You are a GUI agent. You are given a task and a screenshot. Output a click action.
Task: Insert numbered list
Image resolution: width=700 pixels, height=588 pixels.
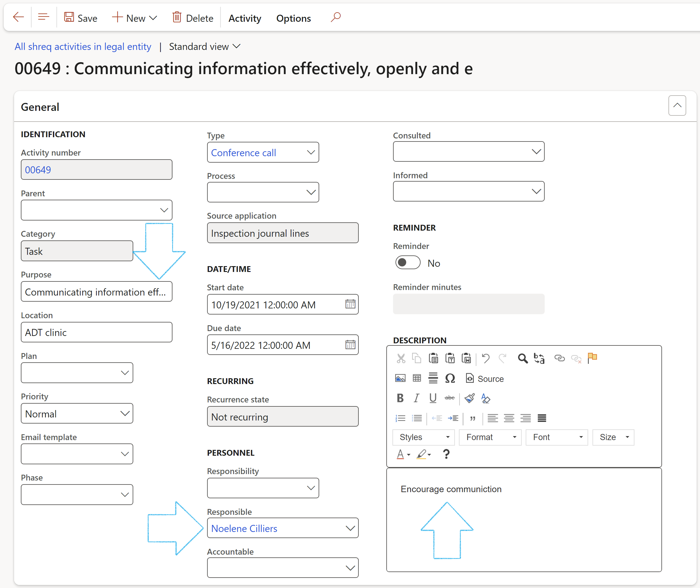click(x=400, y=418)
